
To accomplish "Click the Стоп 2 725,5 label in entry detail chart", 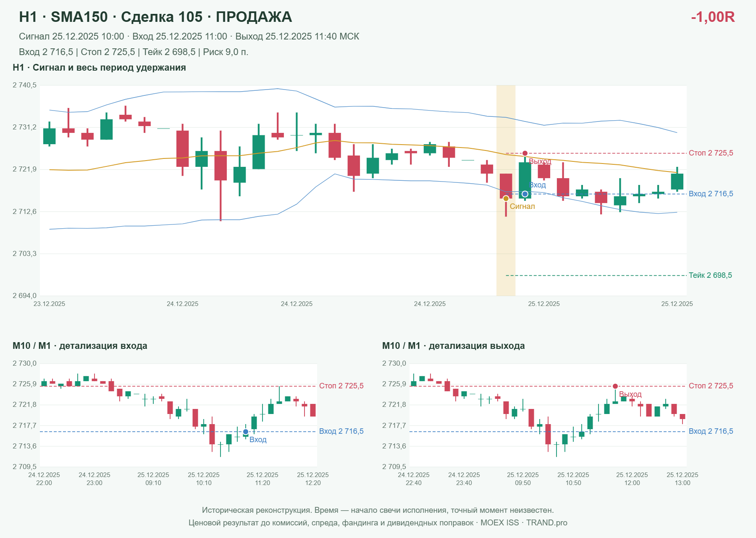I will [341, 386].
